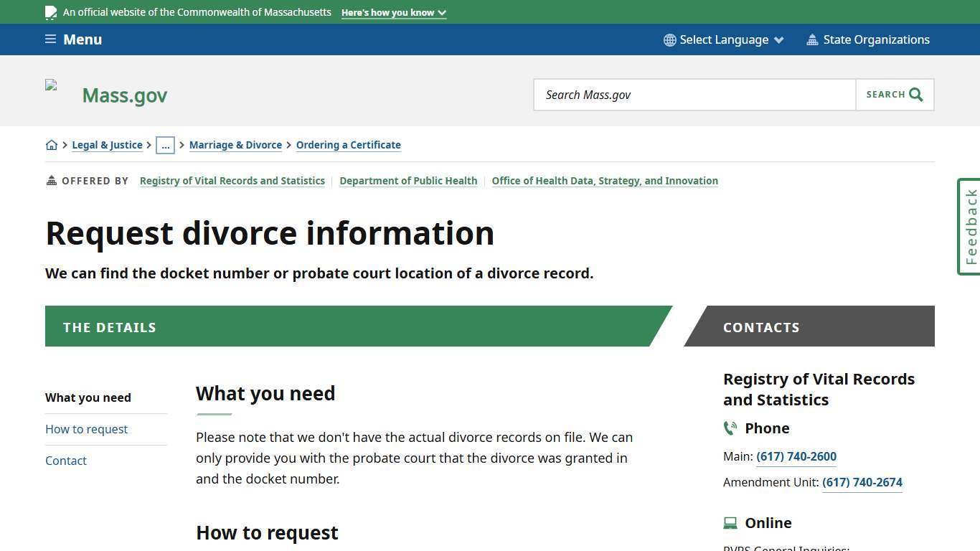Jump to the Contact section link
Image resolution: width=980 pixels, height=551 pixels.
point(66,461)
